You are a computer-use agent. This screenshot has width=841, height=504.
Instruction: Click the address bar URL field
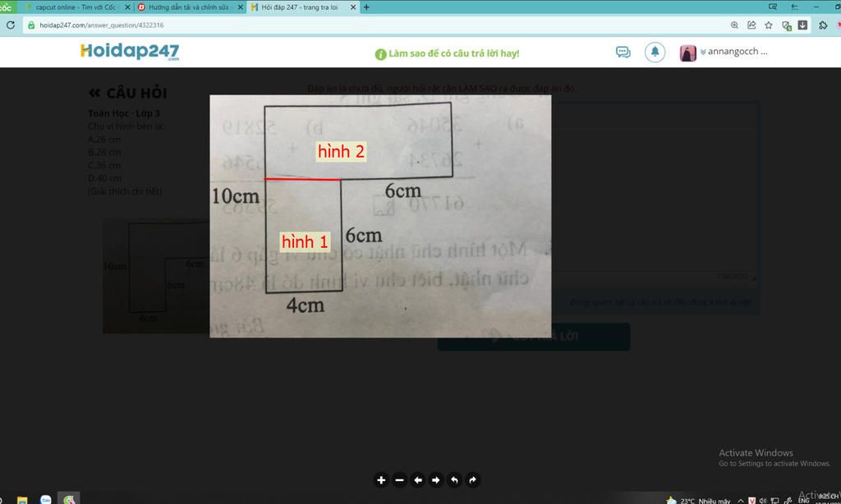(375, 25)
